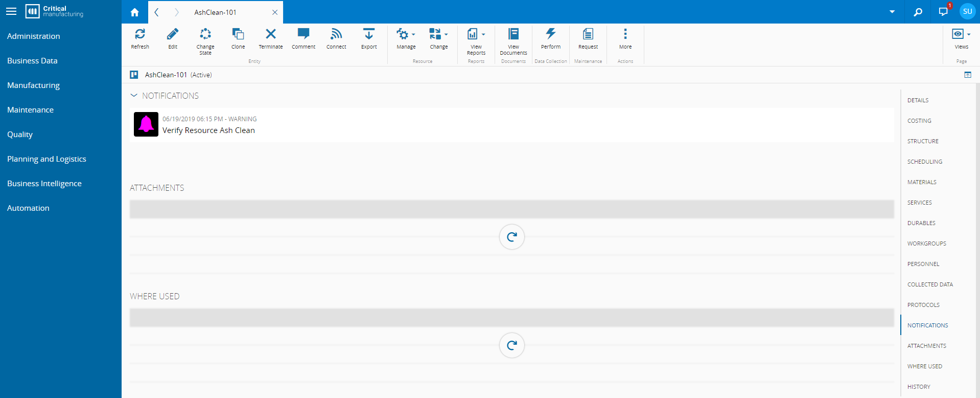Add a Comment via toolbar
This screenshot has height=398, width=980.
pos(304,34)
